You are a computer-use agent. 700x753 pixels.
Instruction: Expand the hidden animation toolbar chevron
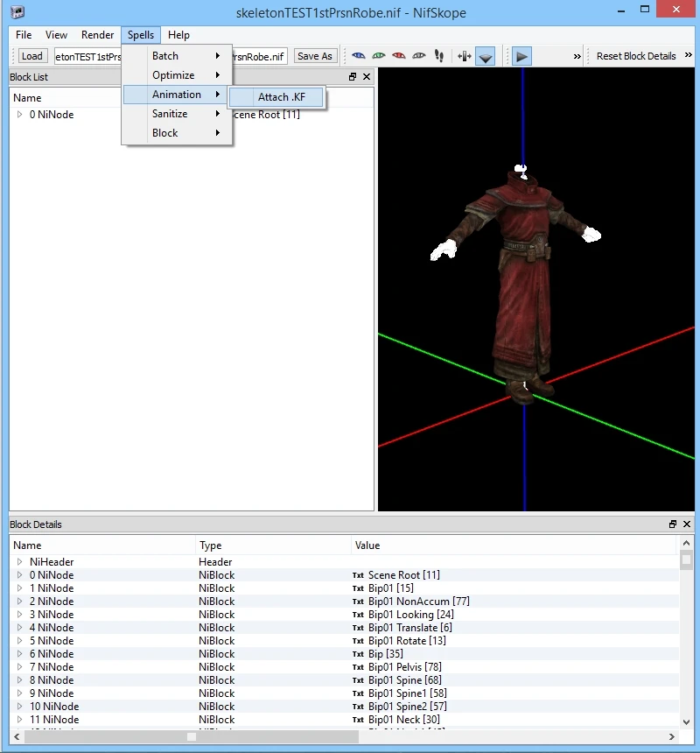[x=577, y=56]
